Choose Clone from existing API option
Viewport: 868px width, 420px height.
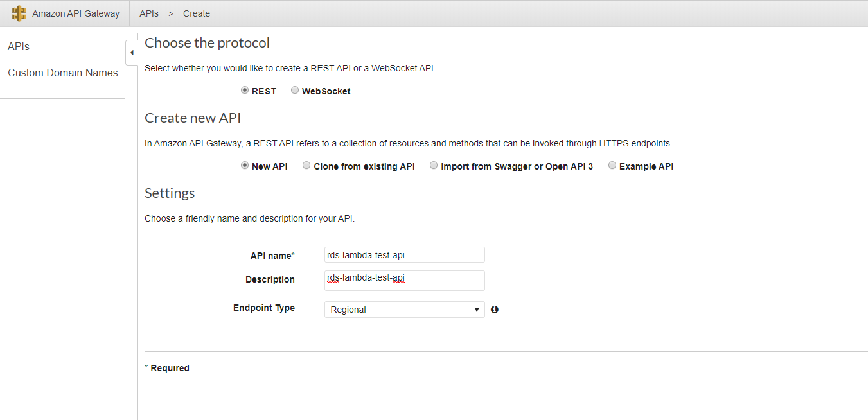coord(306,166)
